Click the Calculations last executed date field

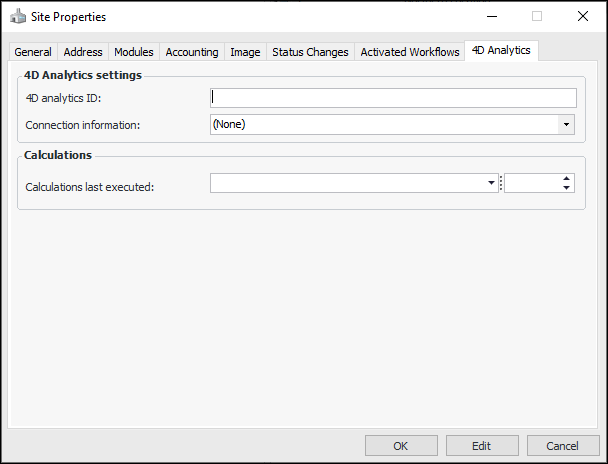coord(348,183)
